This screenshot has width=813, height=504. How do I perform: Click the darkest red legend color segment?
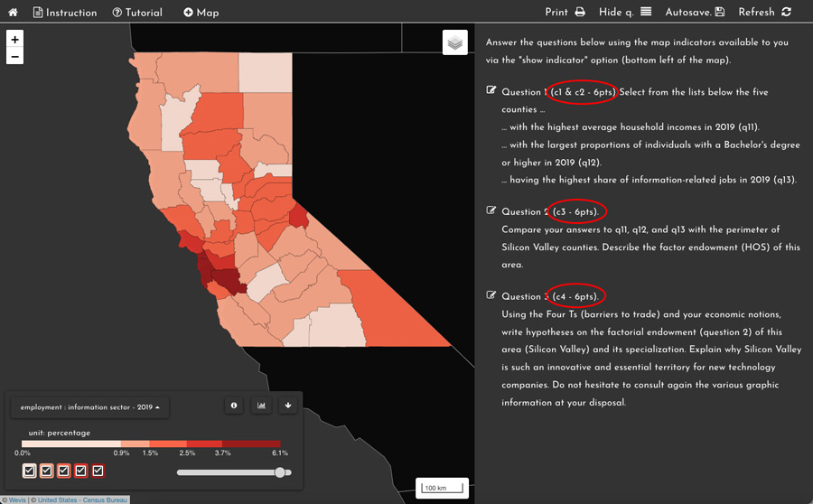click(251, 443)
